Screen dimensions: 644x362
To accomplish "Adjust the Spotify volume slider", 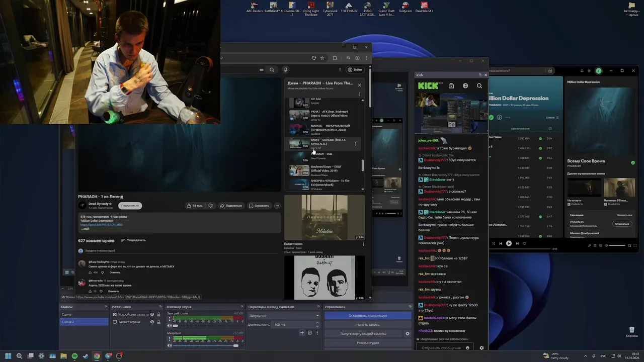I will coord(617,245).
